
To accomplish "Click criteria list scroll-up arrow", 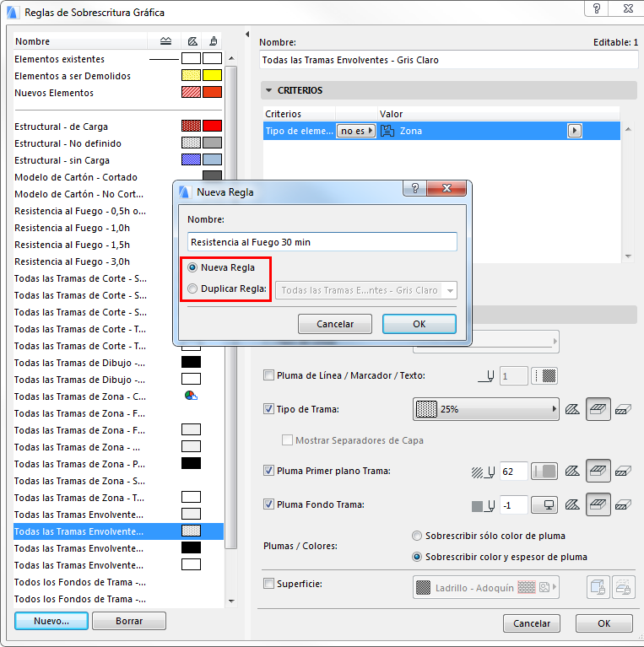I will (628, 130).
